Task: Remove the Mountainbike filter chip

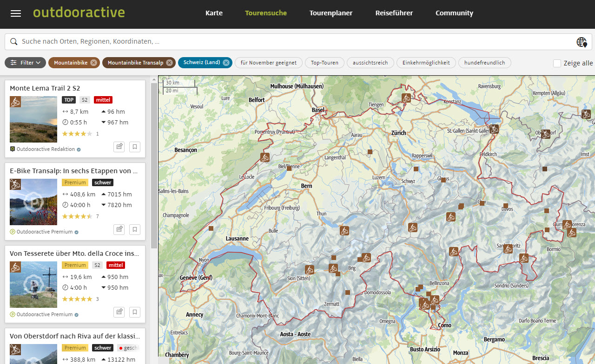Action: (x=93, y=63)
